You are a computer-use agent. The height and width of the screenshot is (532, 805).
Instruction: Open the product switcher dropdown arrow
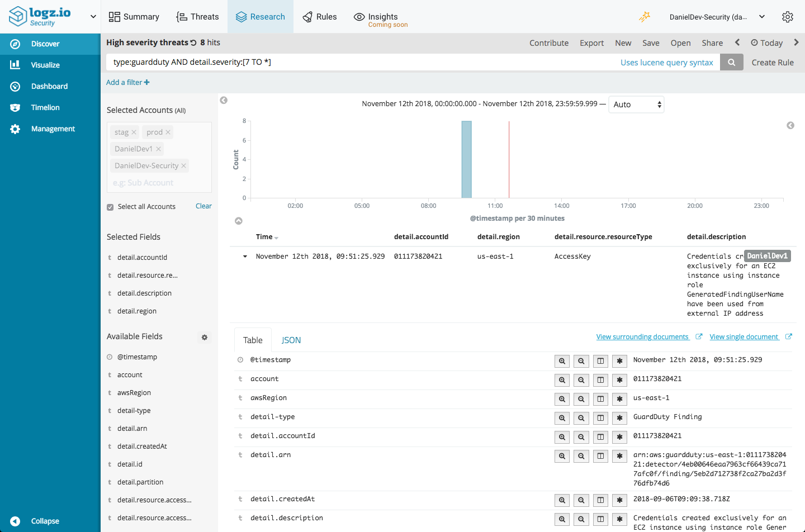(x=93, y=17)
